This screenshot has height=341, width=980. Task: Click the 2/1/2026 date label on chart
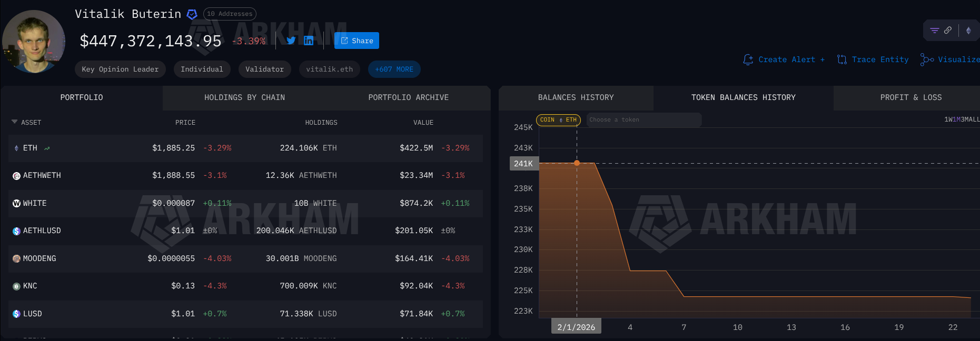click(x=576, y=327)
